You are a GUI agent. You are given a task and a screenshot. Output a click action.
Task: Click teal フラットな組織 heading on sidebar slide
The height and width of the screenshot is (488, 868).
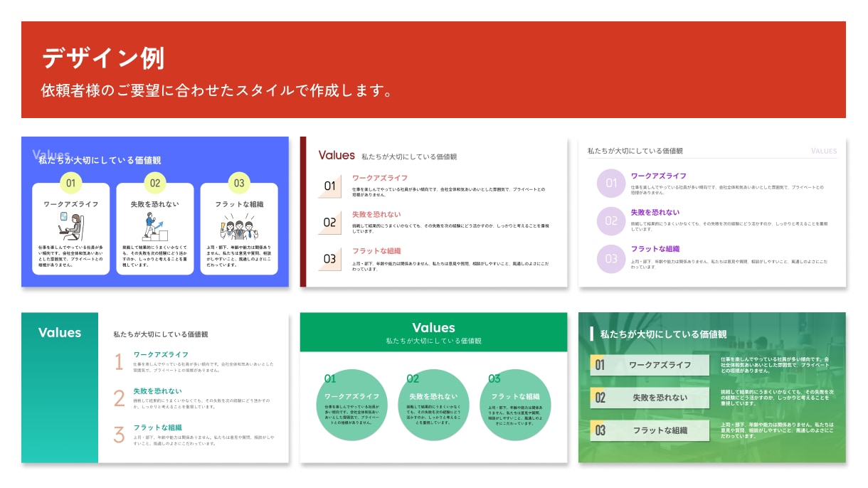point(157,428)
